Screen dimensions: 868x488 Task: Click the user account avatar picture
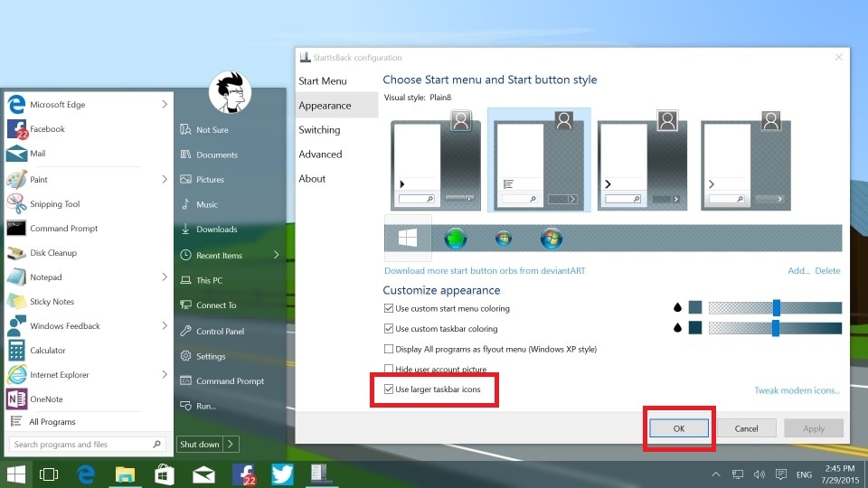point(230,92)
